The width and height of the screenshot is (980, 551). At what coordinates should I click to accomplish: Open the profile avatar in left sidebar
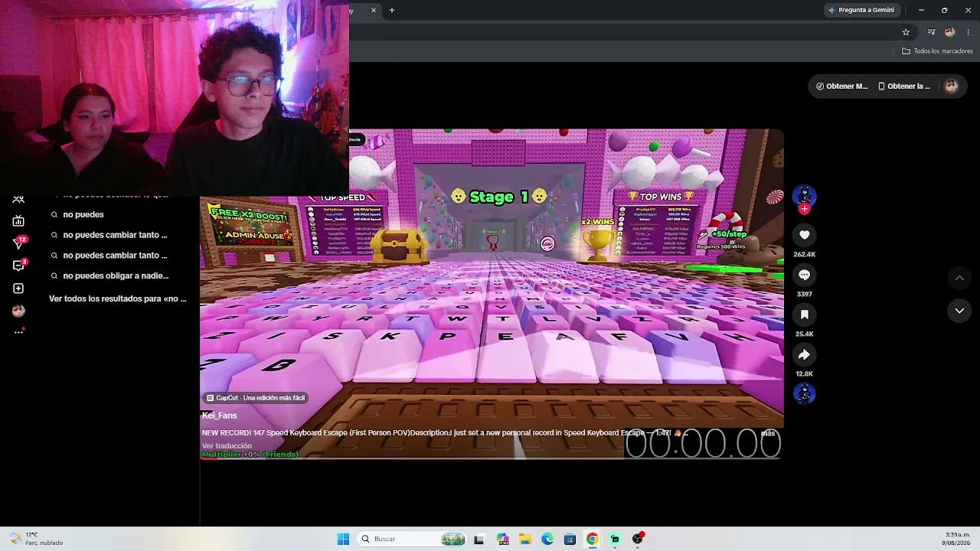pyautogui.click(x=18, y=311)
